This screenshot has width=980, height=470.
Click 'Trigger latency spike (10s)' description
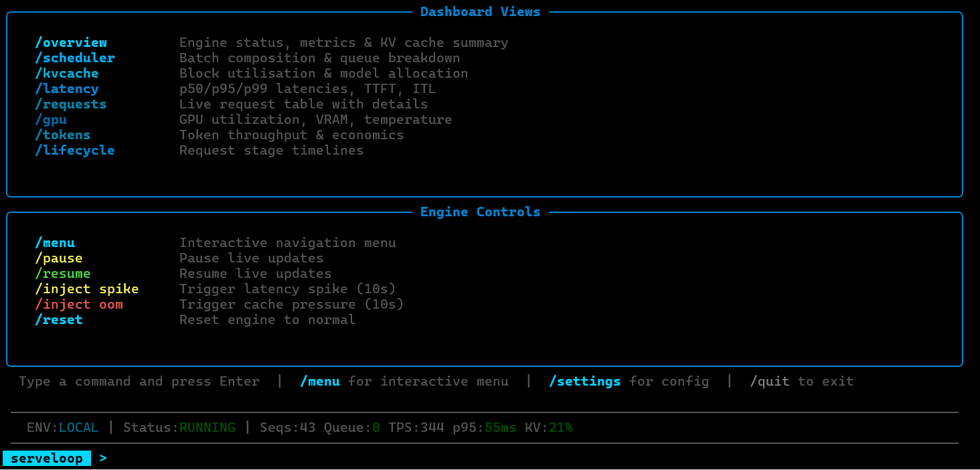click(288, 289)
